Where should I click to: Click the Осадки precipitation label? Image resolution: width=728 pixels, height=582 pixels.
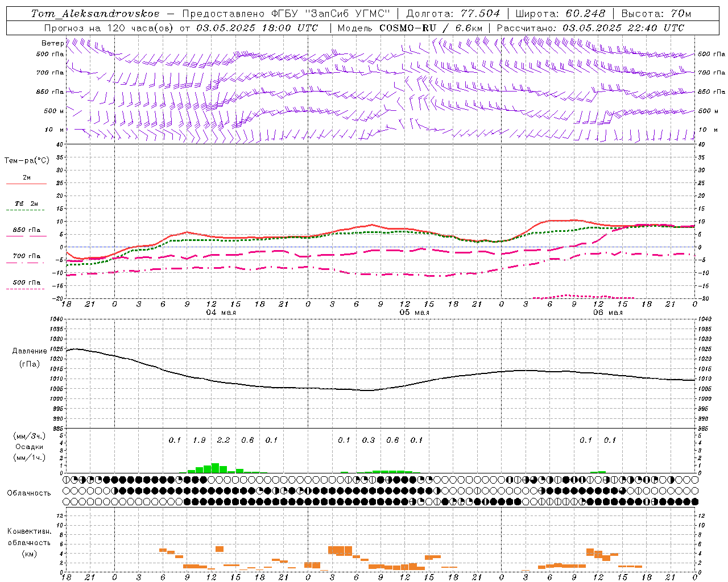coord(29,447)
